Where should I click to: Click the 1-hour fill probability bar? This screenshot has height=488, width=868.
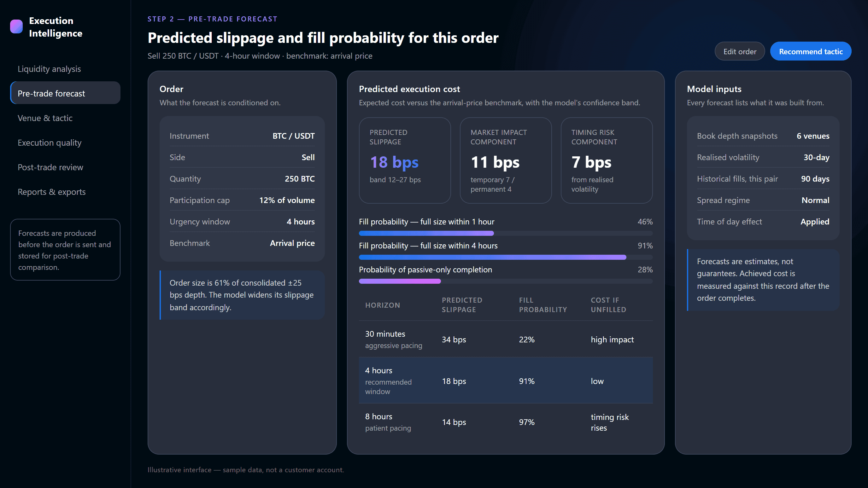click(506, 233)
